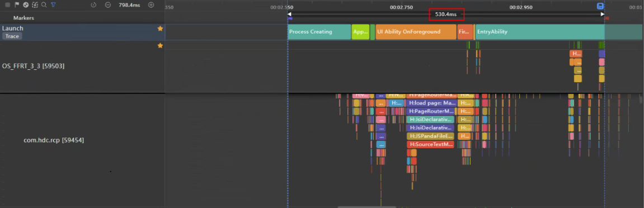
Task: Click the right arrowhead of the range selection
Action: [x=603, y=15]
